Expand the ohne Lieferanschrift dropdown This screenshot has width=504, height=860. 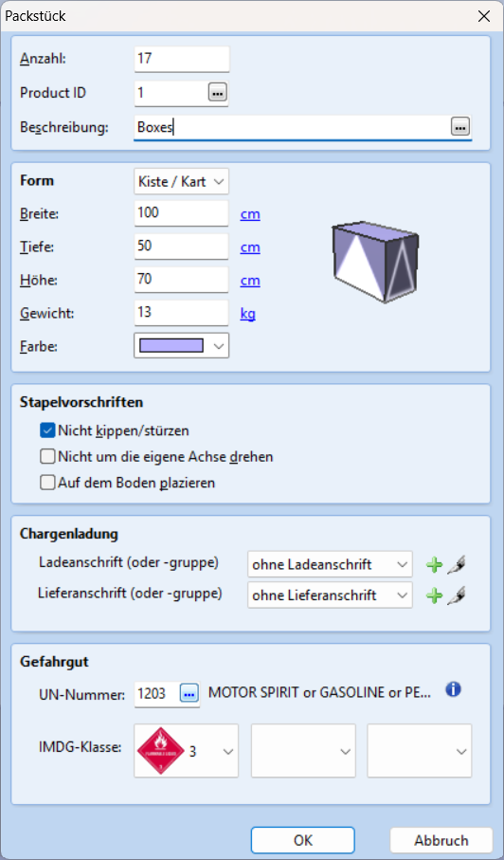pyautogui.click(x=330, y=595)
